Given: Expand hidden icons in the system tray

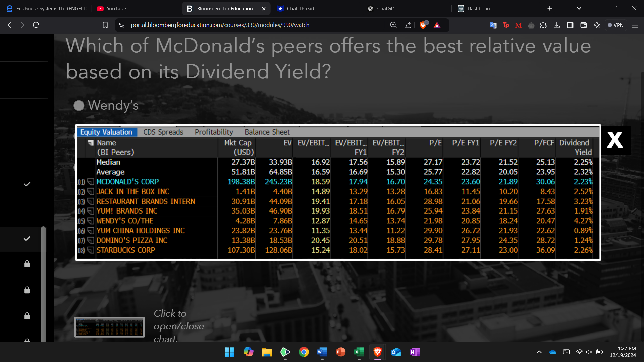Looking at the screenshot, I should point(539,352).
